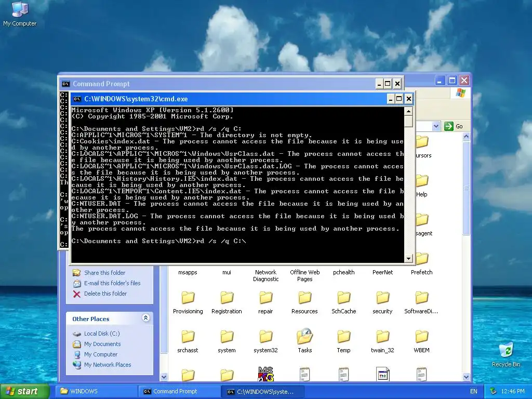Click cmd.exe scrollbar down arrow
Viewport: 532px width, 399px height.
click(x=408, y=259)
